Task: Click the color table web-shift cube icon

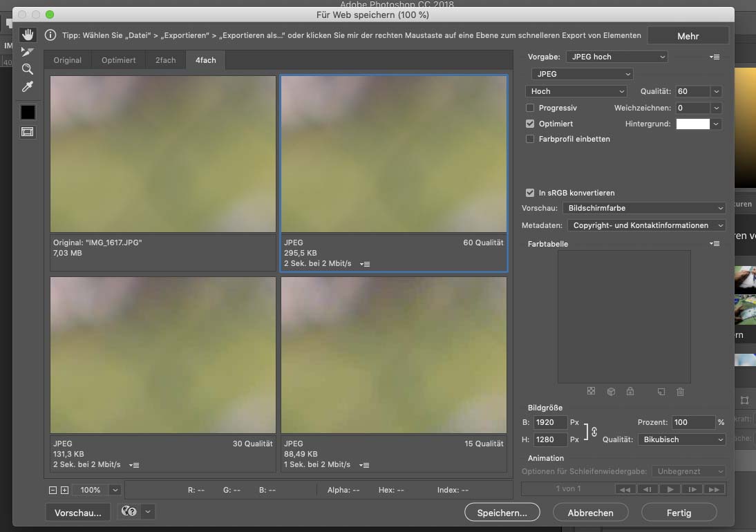Action: pos(611,391)
